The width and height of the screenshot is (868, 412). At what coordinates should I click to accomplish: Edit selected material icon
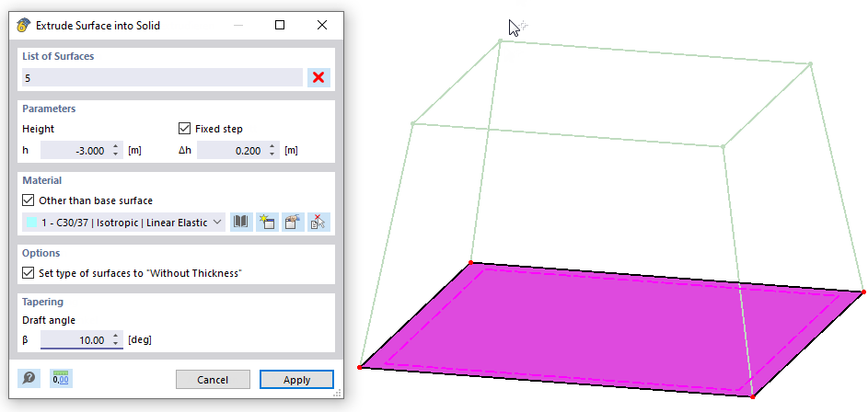pos(293,223)
